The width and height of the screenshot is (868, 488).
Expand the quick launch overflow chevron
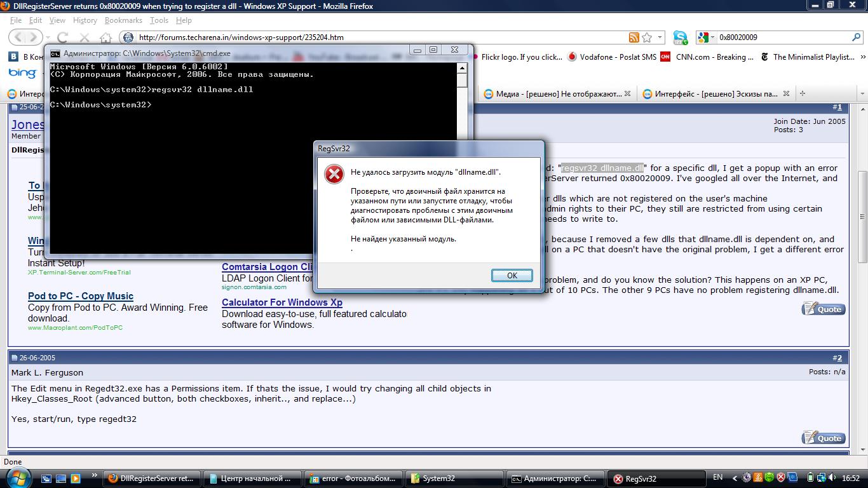pos(95,475)
